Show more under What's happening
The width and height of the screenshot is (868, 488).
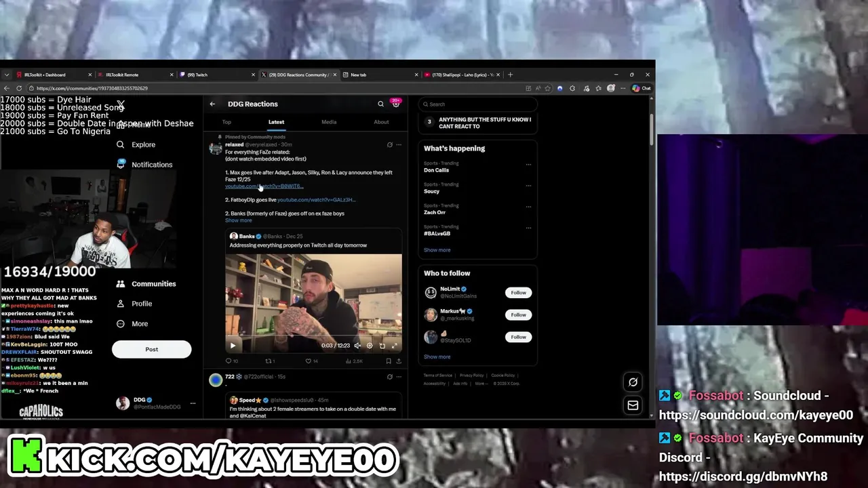click(x=437, y=250)
